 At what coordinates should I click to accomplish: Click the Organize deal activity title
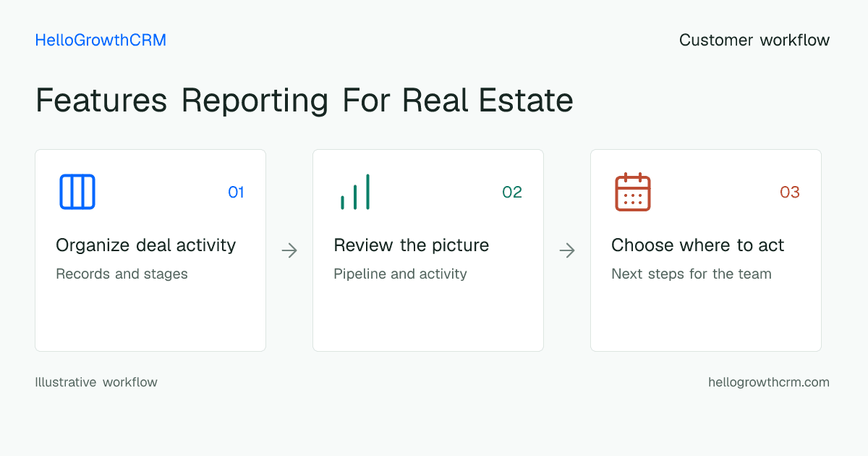pos(146,245)
